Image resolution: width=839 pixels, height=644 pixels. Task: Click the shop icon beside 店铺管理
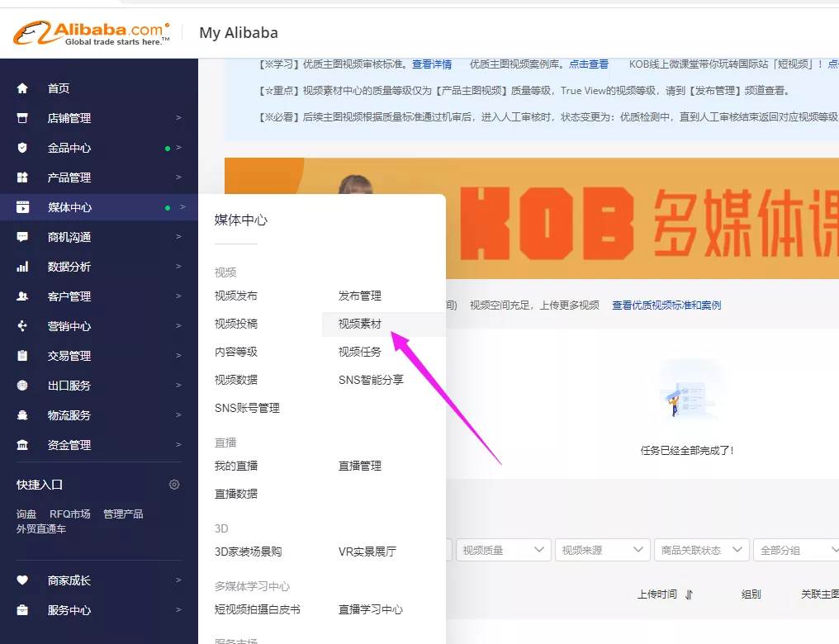click(x=22, y=118)
